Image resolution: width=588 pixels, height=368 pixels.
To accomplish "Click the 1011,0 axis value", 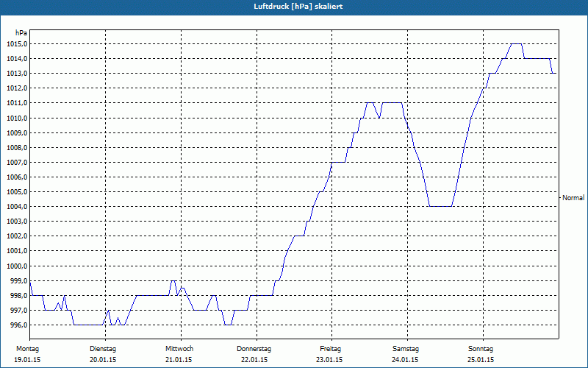I will point(17,103).
